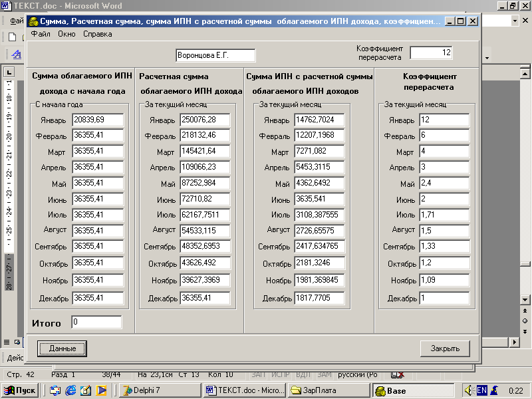
Task: Click the ruler tab selector in Word
Action: [x=9, y=72]
